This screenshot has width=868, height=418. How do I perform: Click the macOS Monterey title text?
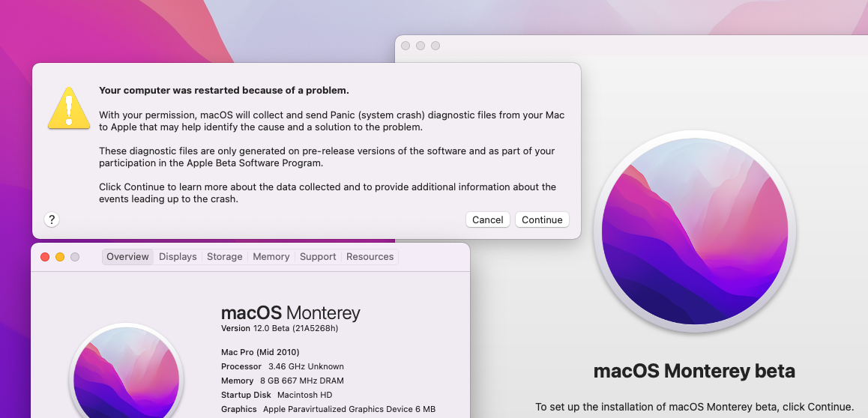291,313
